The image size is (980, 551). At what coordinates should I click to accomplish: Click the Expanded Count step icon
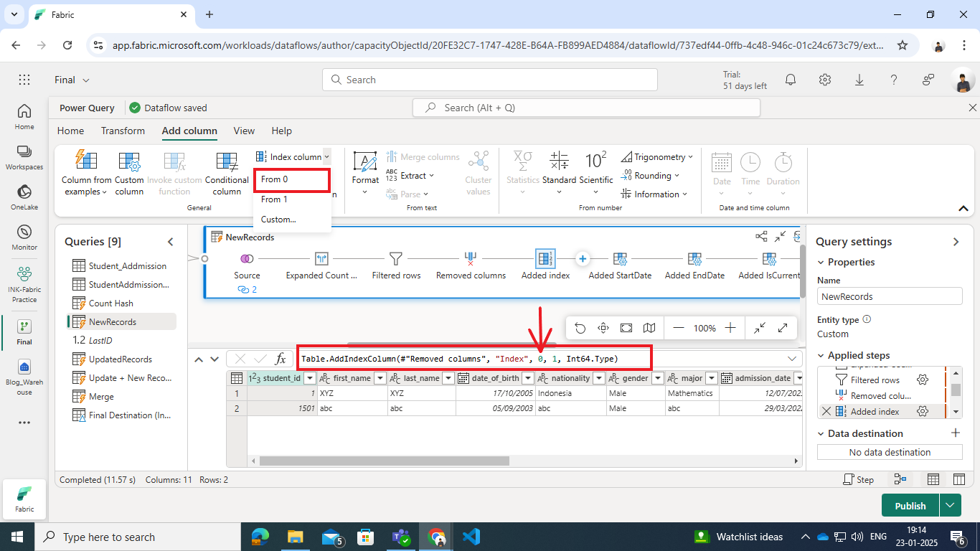tap(321, 258)
